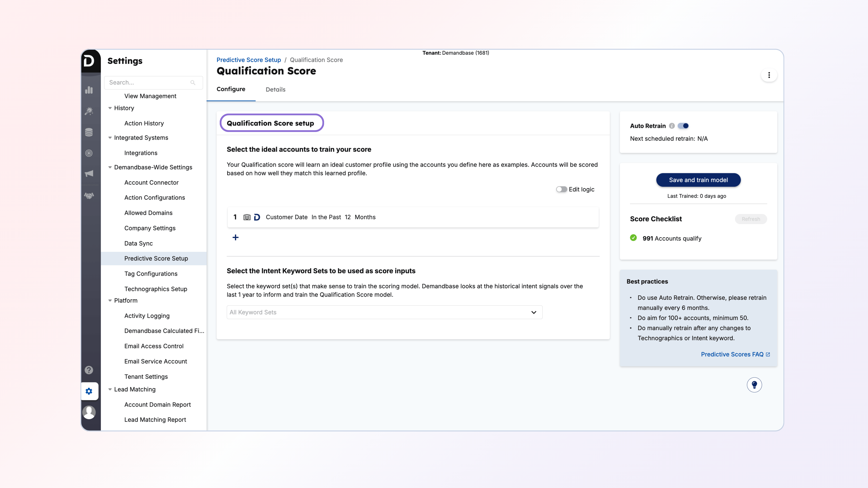The height and width of the screenshot is (488, 868).
Task: Open the All Keyword Sets dropdown
Action: (x=384, y=312)
